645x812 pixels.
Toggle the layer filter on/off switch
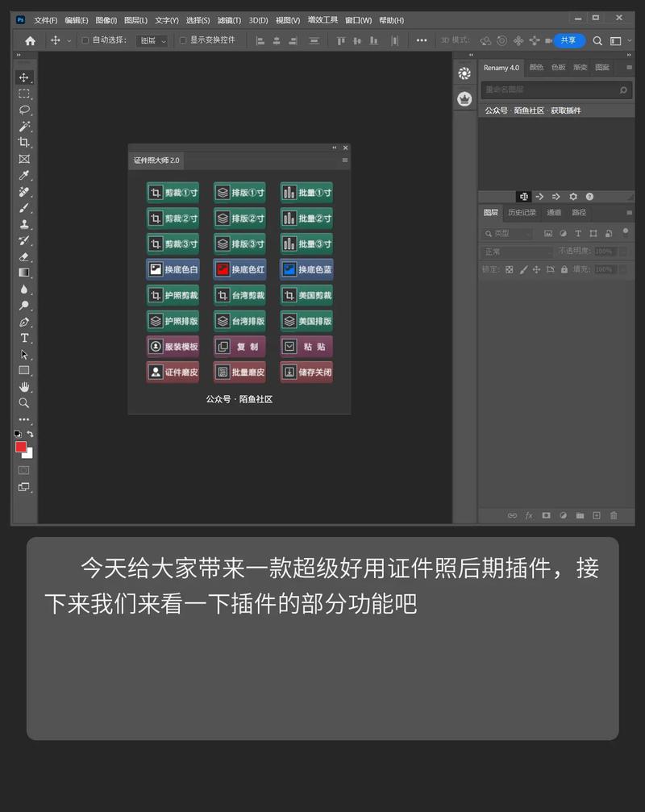[626, 231]
